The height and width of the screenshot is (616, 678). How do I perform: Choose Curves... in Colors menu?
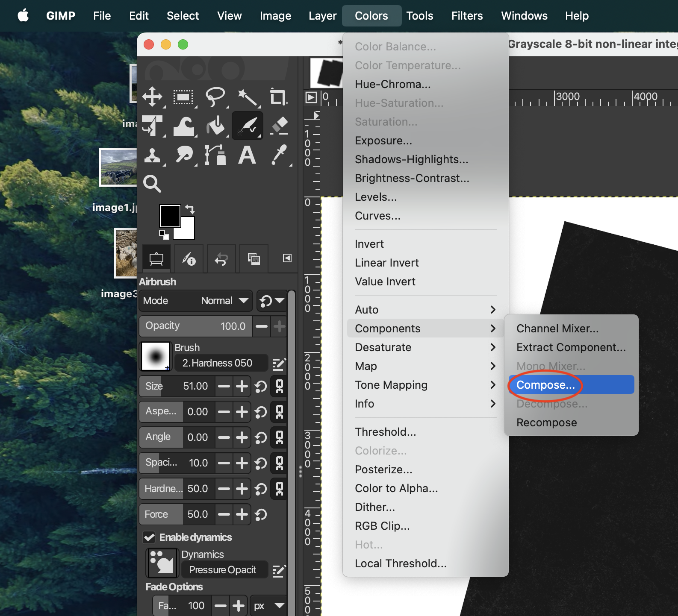point(425,216)
